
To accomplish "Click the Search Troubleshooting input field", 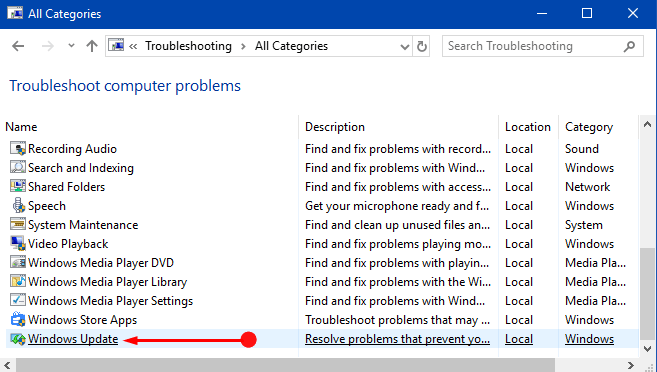I will click(543, 46).
